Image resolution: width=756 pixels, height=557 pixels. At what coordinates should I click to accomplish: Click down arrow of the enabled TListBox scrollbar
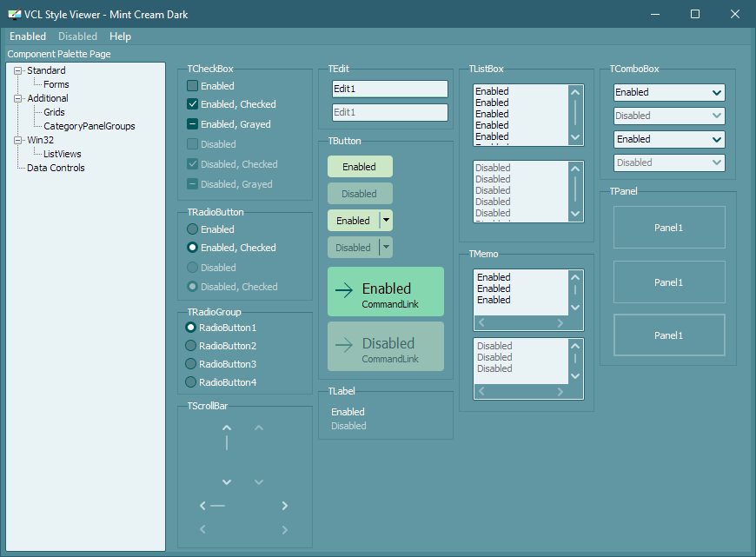(574, 137)
